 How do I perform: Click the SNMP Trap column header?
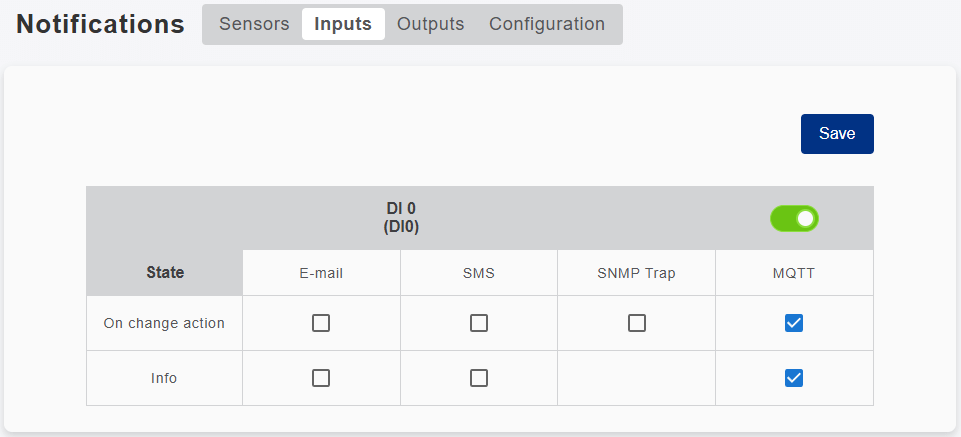[637, 273]
